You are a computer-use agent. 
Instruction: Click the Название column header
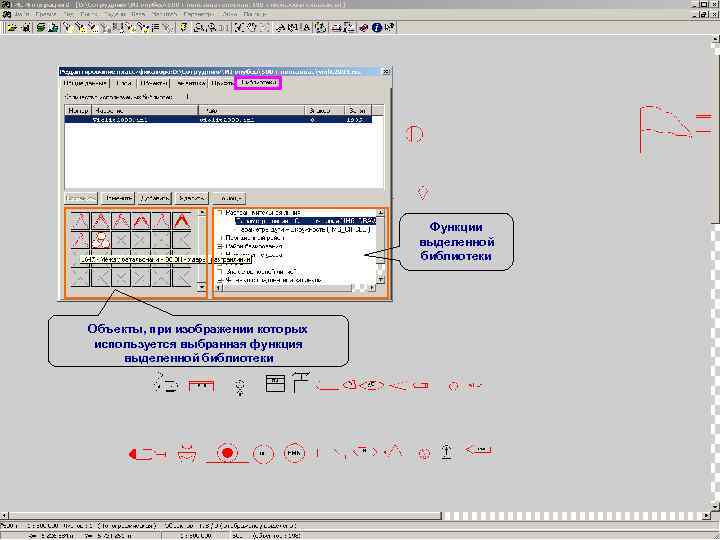click(x=145, y=110)
